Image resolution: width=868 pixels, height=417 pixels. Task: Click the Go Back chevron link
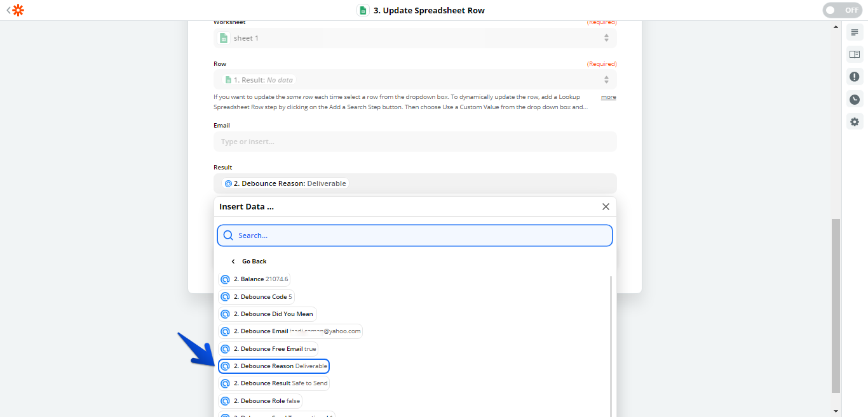point(248,261)
